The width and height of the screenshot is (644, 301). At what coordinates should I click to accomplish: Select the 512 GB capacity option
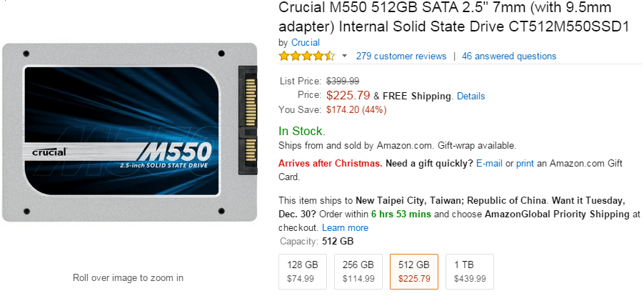click(414, 271)
